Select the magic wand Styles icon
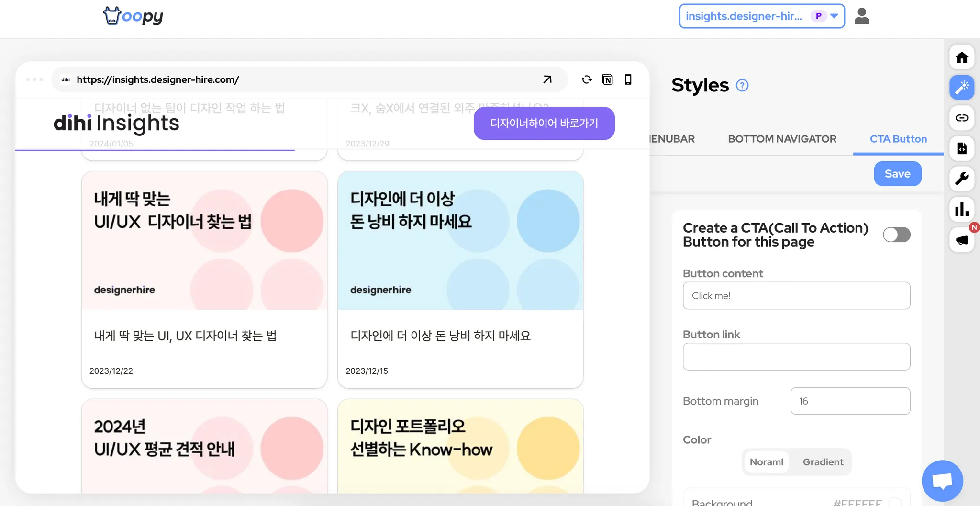Image resolution: width=980 pixels, height=506 pixels. click(962, 88)
